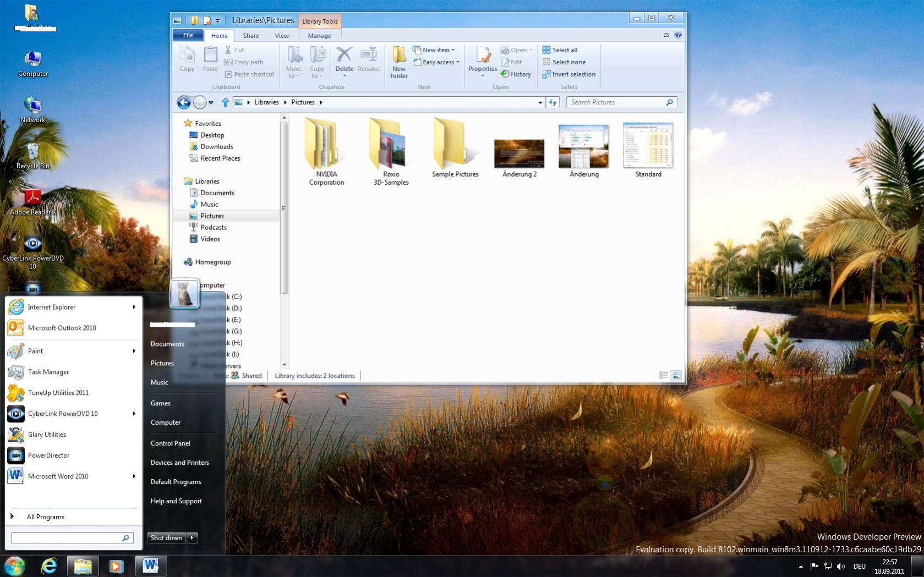Click the Up one level arrow
The height and width of the screenshot is (577, 924).
(225, 102)
